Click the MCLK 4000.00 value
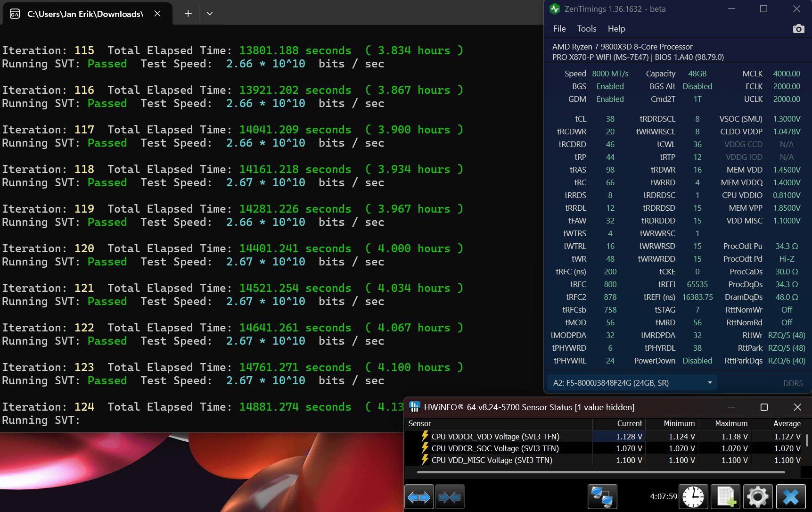Image resolution: width=812 pixels, height=512 pixels. click(787, 74)
